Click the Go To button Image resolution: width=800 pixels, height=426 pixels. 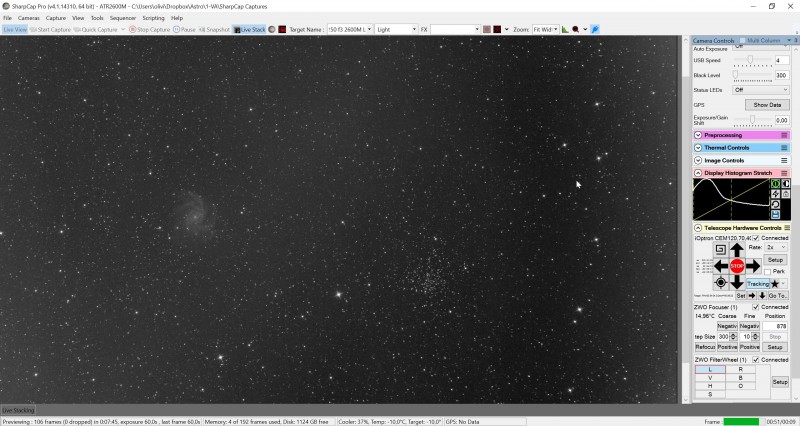777,295
